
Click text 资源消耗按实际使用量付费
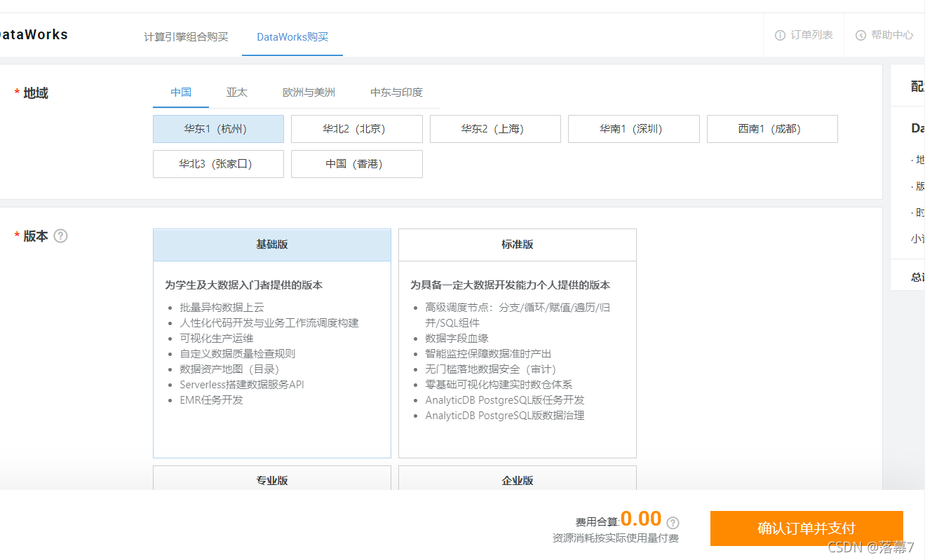coord(616,538)
